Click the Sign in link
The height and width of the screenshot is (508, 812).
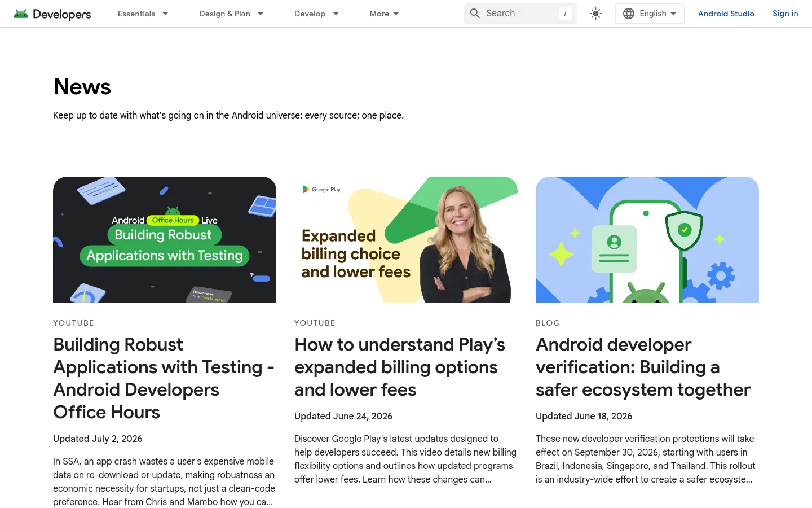coord(785,14)
